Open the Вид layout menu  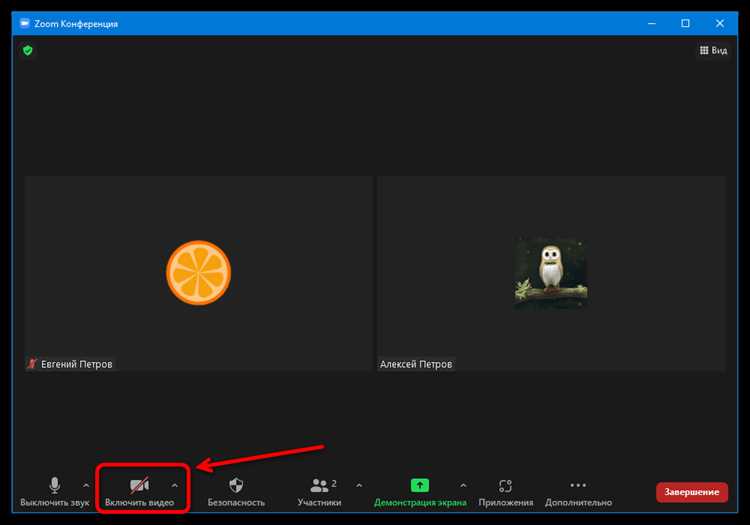click(713, 50)
